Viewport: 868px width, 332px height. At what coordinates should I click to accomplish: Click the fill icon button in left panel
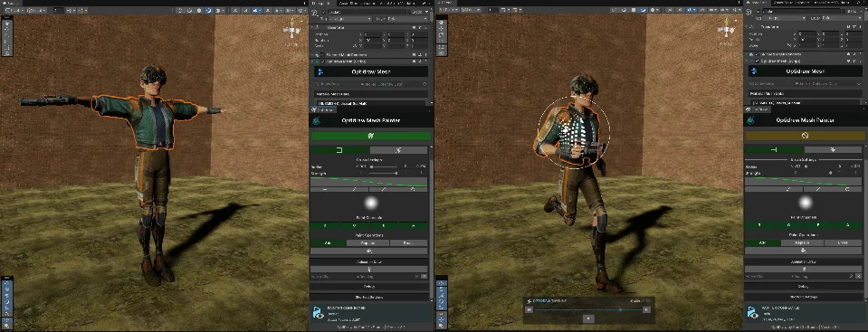[x=368, y=251]
